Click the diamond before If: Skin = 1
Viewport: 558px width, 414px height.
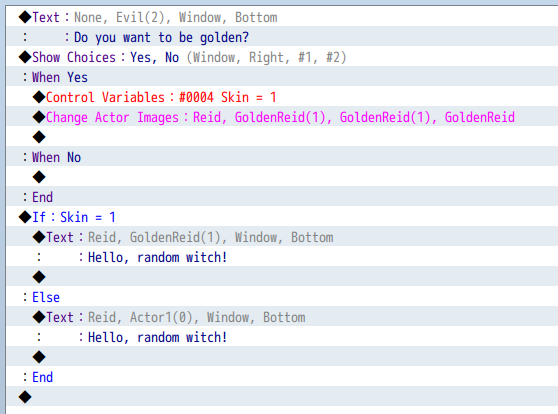click(x=25, y=217)
